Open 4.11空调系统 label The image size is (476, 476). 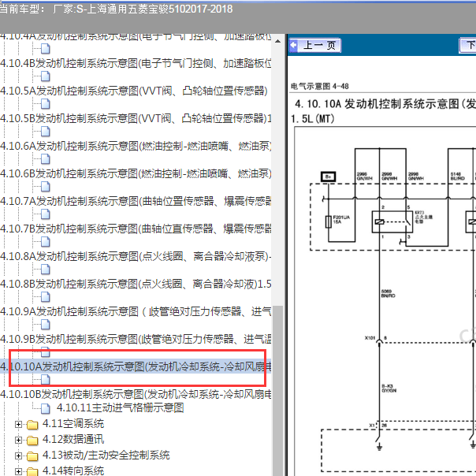(x=73, y=424)
